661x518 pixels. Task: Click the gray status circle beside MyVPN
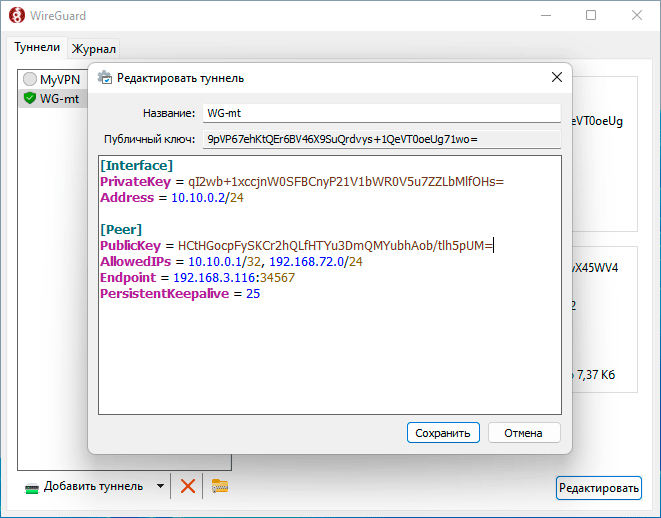click(30, 79)
